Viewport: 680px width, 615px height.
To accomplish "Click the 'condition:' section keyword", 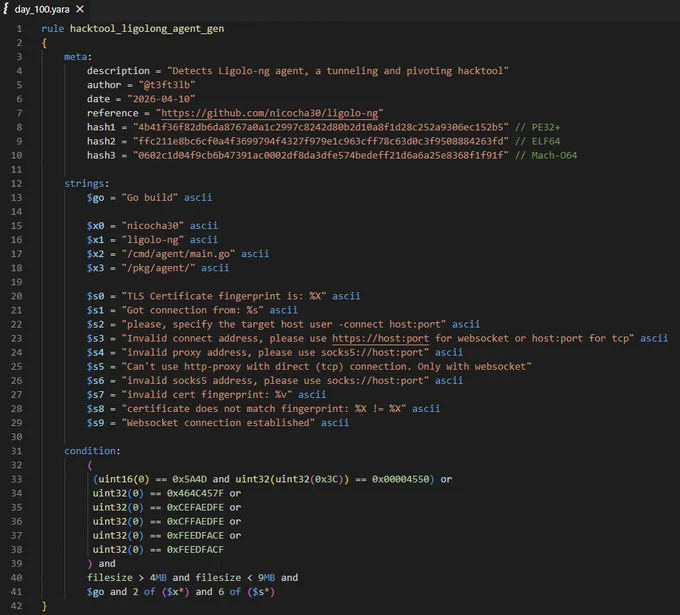I will 92,451.
